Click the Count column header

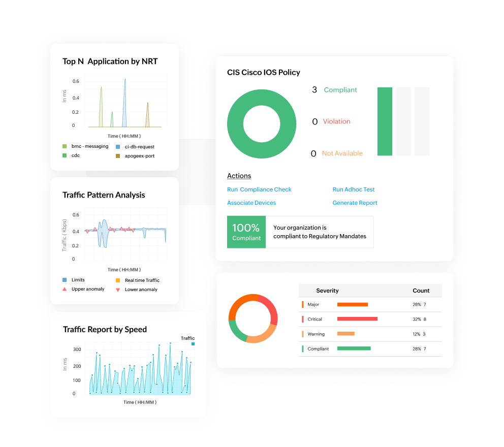[421, 291]
